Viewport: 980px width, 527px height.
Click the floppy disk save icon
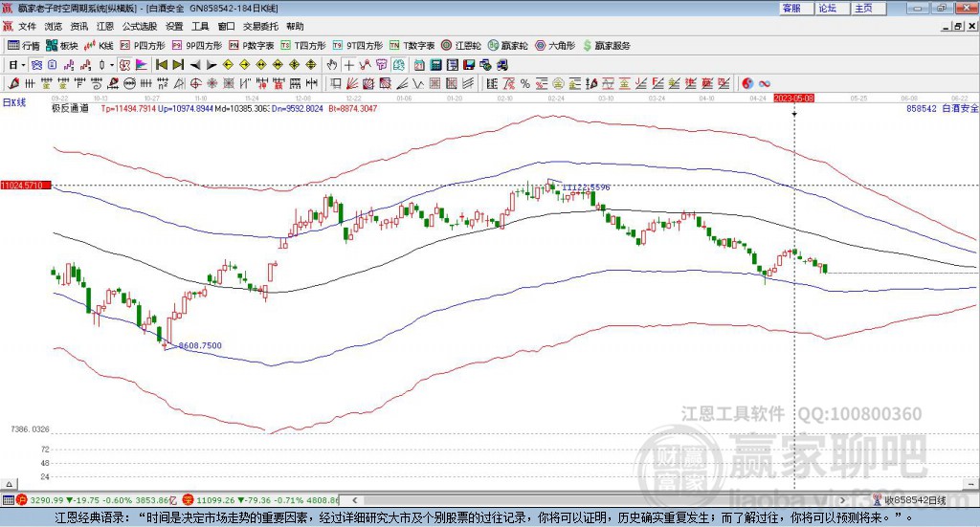(x=469, y=65)
